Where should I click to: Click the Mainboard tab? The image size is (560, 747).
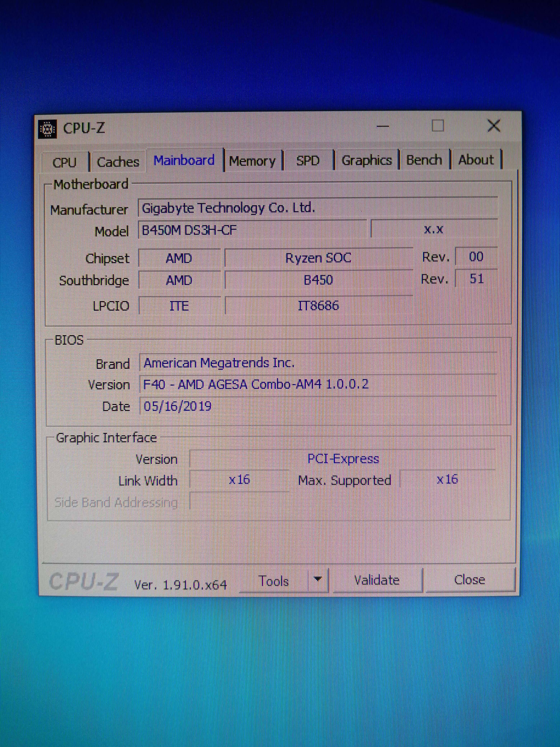[x=184, y=160]
